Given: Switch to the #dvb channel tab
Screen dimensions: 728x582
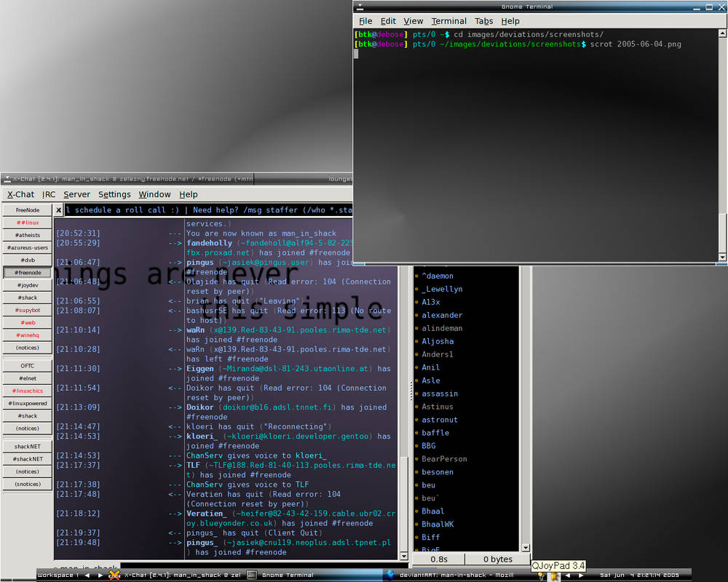Looking at the screenshot, I should (28, 260).
